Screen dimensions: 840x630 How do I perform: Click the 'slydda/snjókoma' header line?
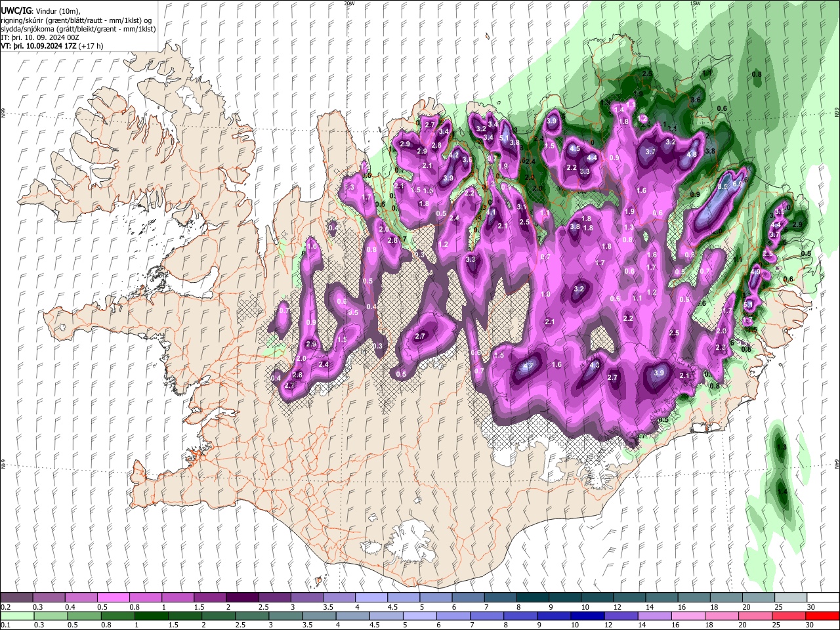pyautogui.click(x=78, y=29)
